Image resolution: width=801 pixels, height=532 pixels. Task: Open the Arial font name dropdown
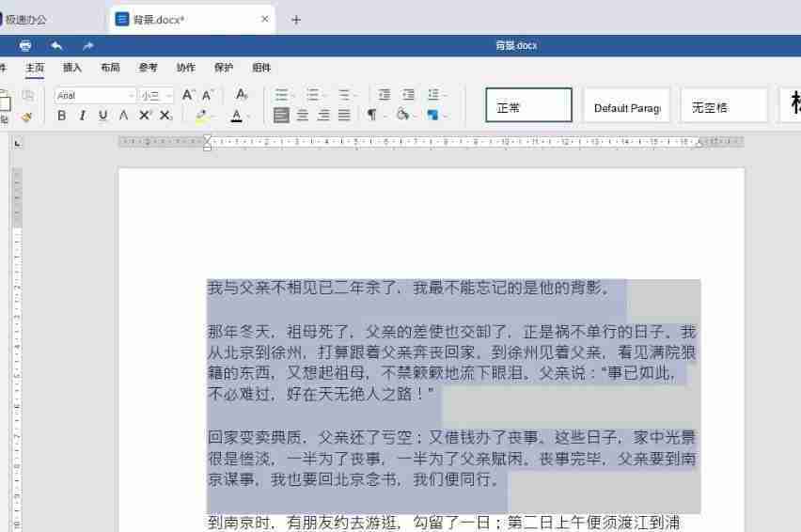131,96
